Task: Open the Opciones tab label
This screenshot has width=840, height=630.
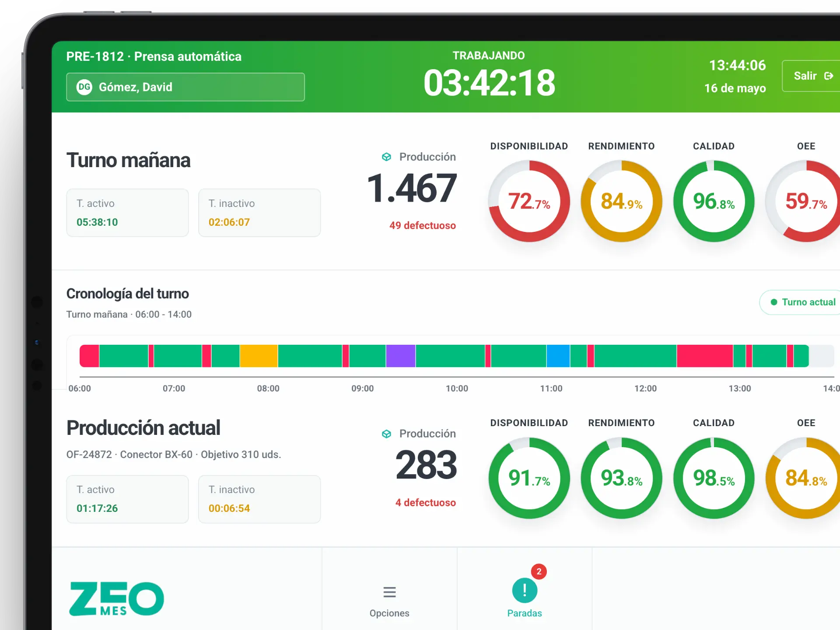Action: (x=389, y=613)
